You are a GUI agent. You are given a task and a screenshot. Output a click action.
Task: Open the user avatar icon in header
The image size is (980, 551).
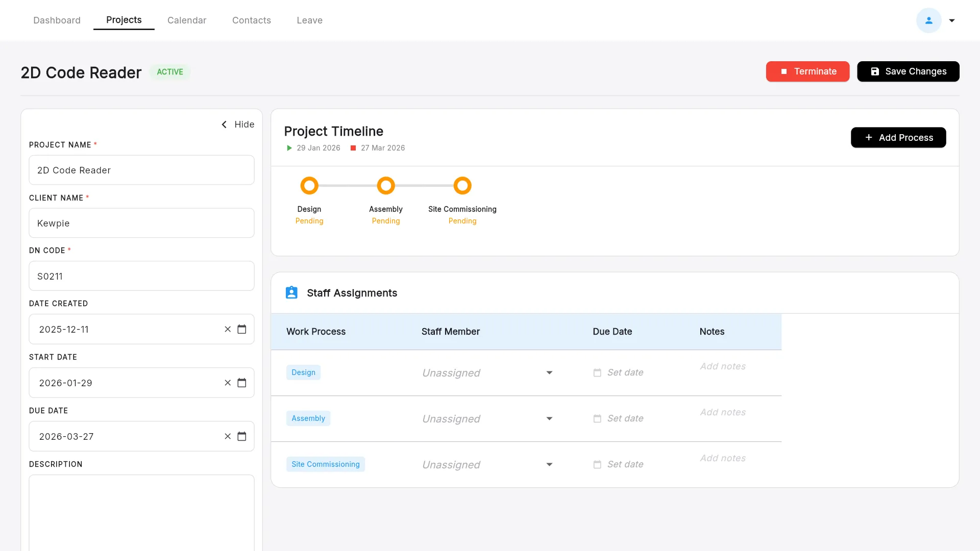coord(928,20)
